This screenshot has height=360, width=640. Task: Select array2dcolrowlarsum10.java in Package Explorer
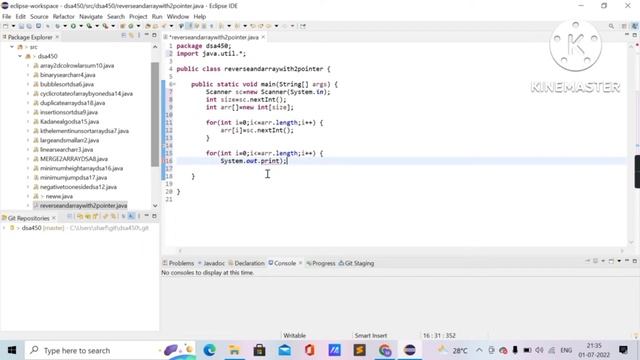(77, 65)
